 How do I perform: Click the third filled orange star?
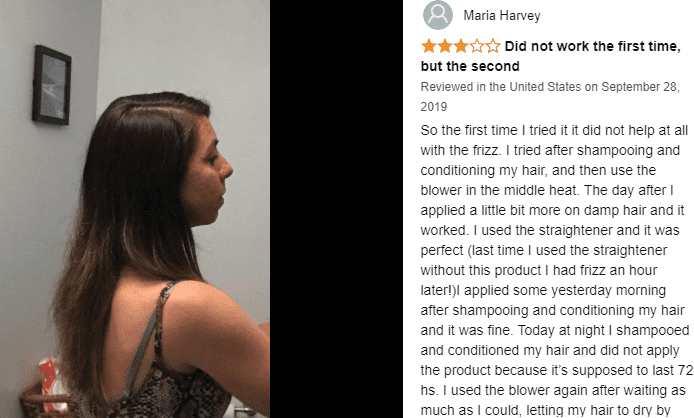pyautogui.click(x=460, y=46)
